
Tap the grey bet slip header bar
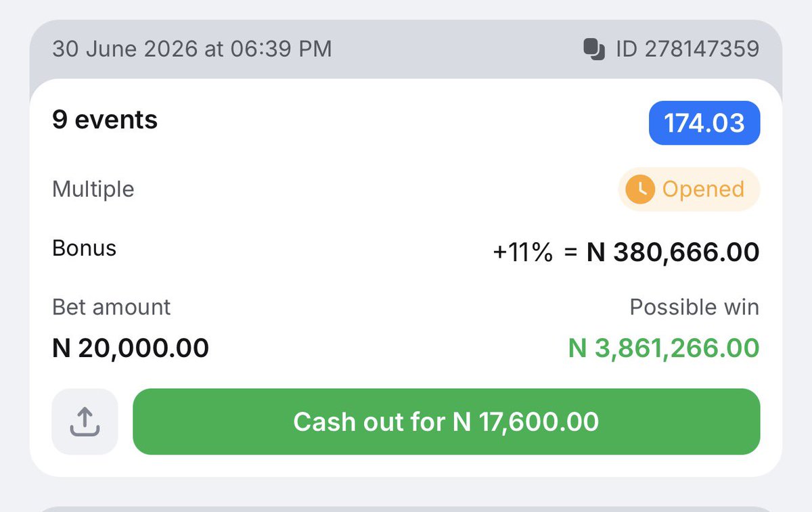coord(406,49)
